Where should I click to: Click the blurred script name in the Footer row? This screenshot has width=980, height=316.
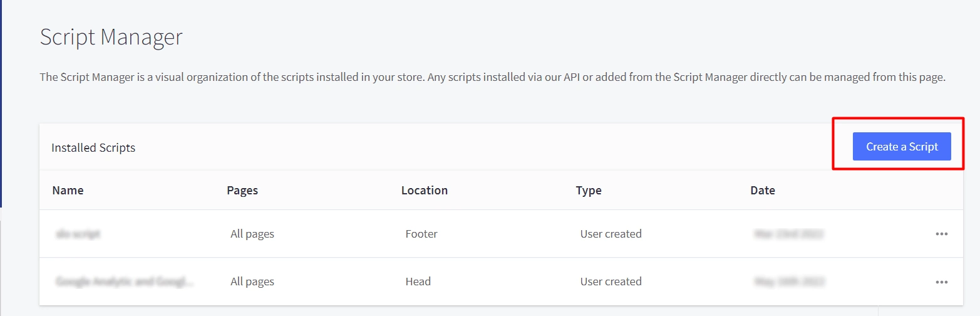78,234
